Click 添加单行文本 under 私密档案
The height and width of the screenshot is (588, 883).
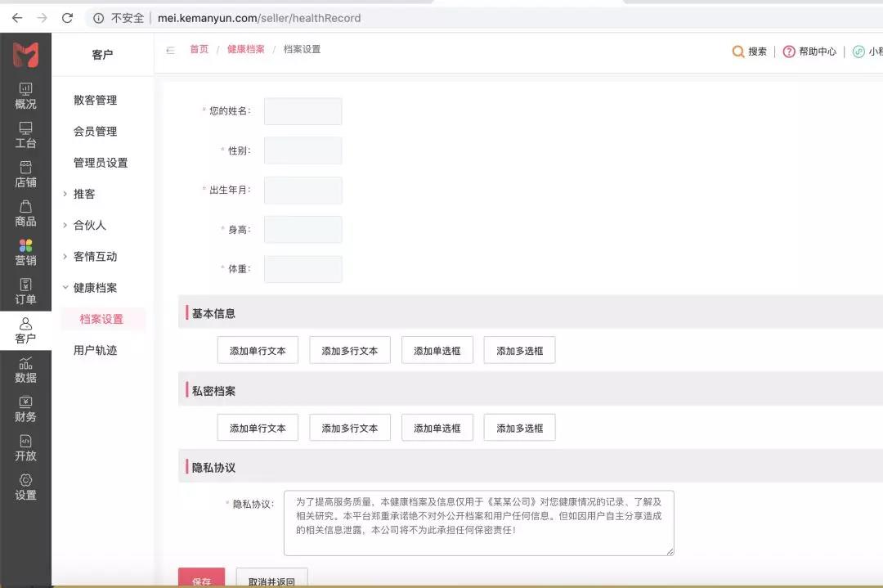(x=258, y=428)
